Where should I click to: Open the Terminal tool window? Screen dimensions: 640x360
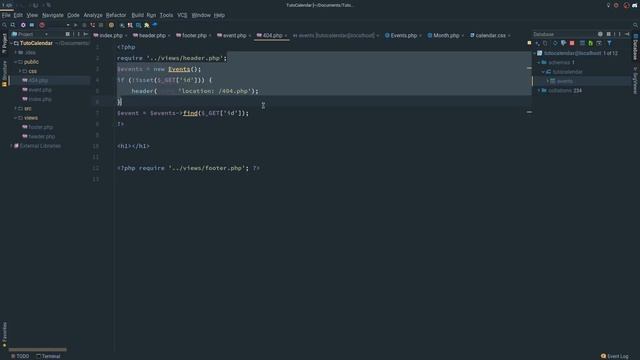click(48, 356)
